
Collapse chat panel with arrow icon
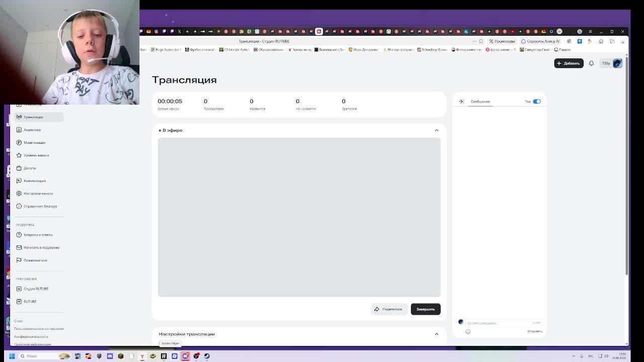click(x=461, y=102)
